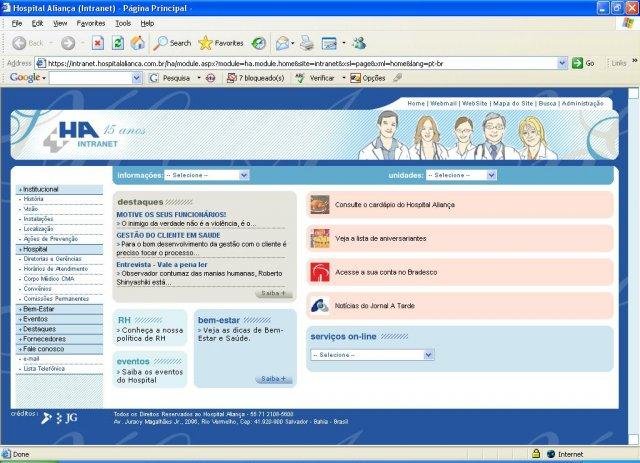Click Lista Telefônica sidebar item

tap(44, 369)
